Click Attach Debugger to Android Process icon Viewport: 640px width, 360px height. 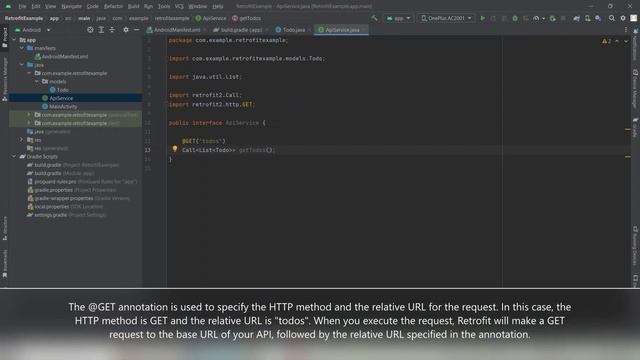pyautogui.click(x=552, y=18)
